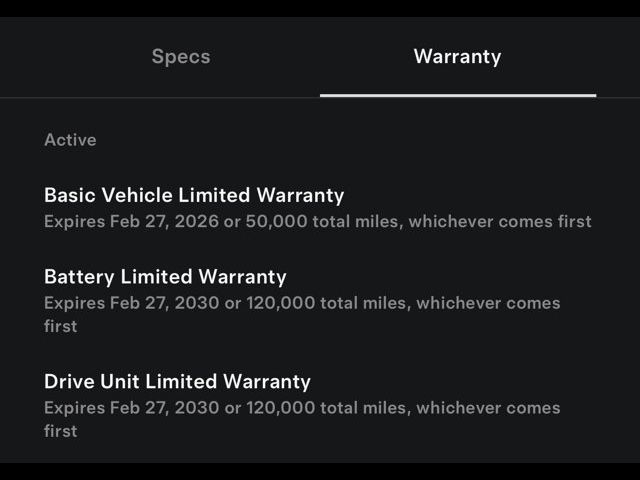The width and height of the screenshot is (640, 480).
Task: Click the wrapped "first" under Battery warranty
Action: coord(60,326)
